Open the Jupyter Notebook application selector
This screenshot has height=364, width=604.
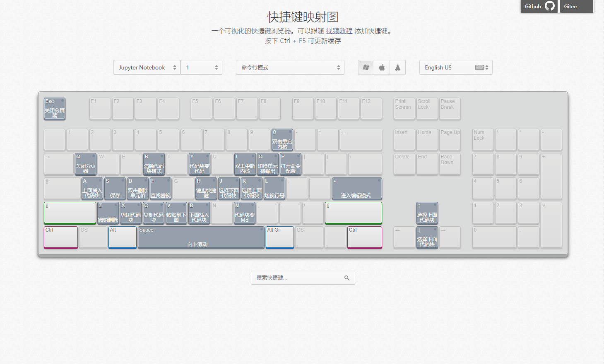(x=147, y=67)
